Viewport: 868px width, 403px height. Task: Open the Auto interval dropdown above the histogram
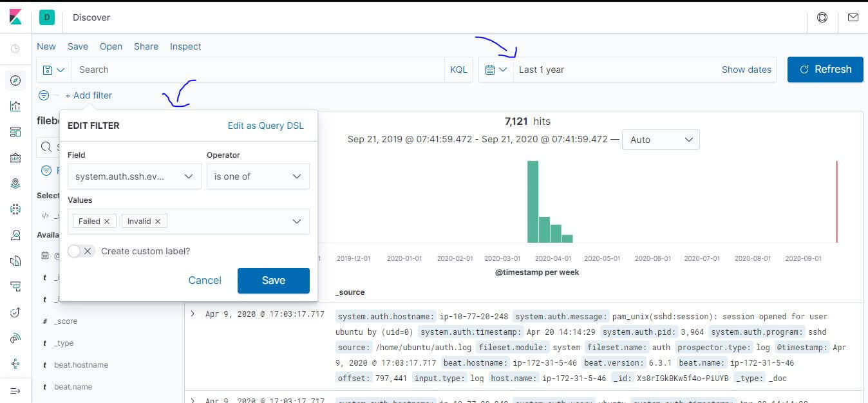[x=661, y=140]
